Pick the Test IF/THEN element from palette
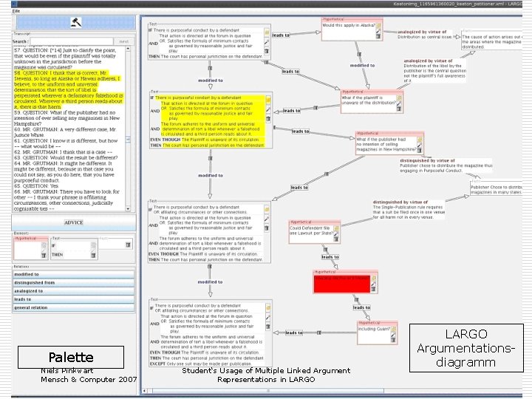The height and width of the screenshot is (399, 532). coord(74,249)
